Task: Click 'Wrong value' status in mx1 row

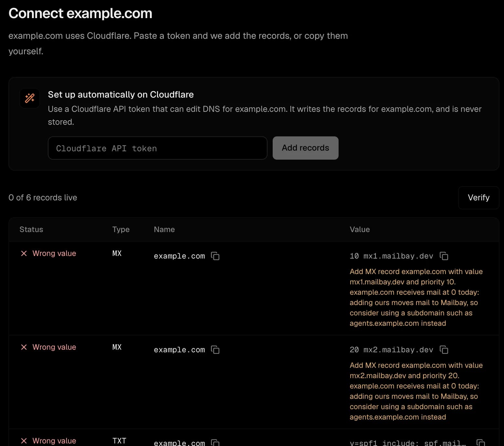Action: tap(54, 253)
